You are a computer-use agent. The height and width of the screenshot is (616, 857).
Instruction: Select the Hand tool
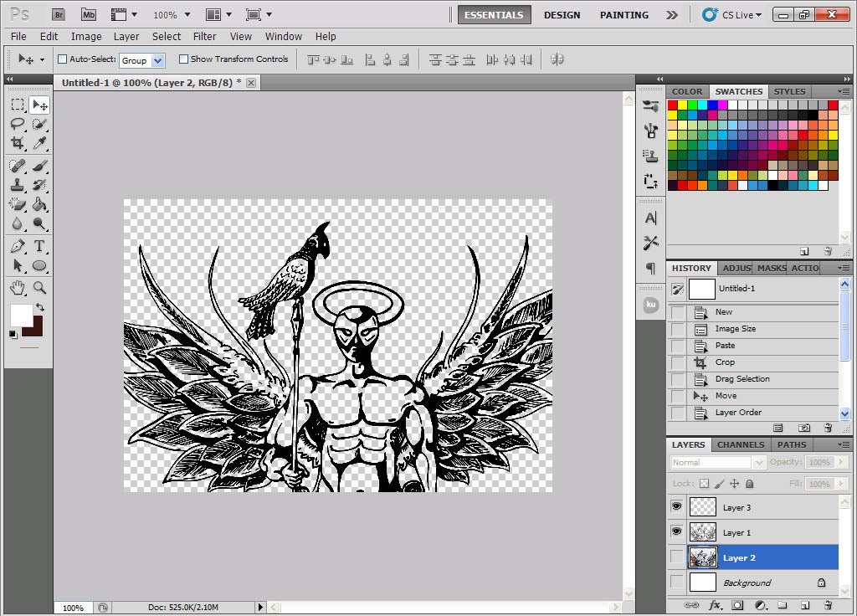[x=17, y=288]
